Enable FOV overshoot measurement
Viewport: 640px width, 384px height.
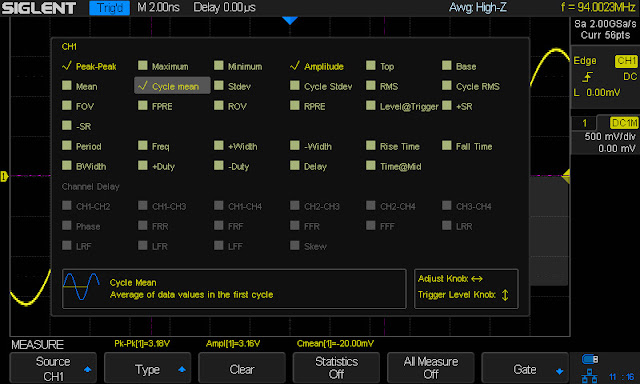point(67,105)
